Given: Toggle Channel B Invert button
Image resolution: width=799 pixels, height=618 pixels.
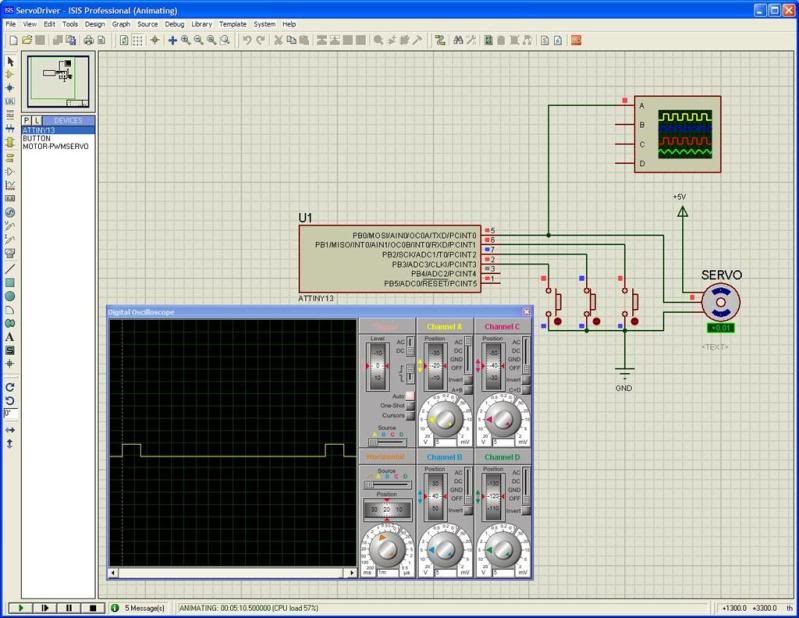Looking at the screenshot, I should (468, 510).
